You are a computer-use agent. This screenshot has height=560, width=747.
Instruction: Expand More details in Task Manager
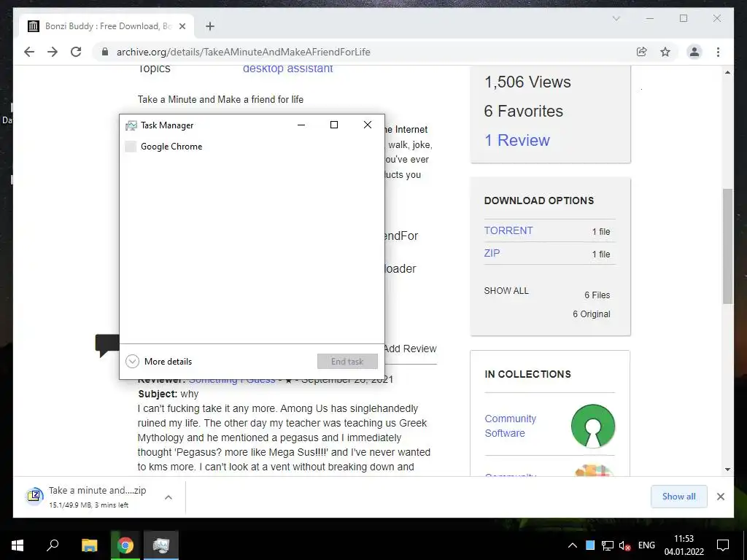click(158, 362)
